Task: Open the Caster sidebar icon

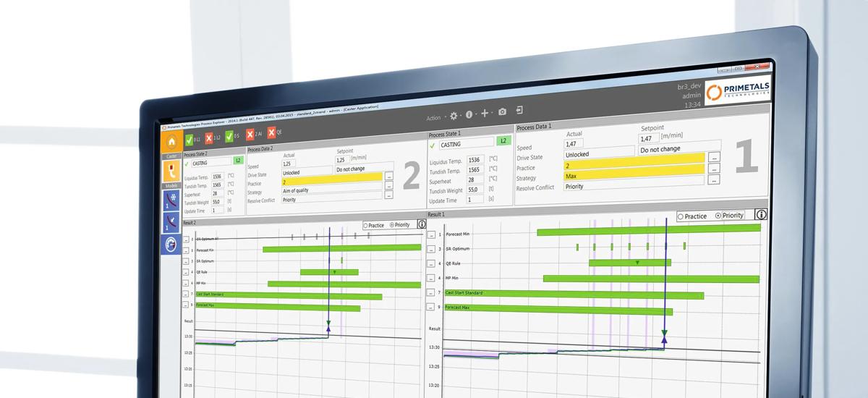Action: pos(172,172)
